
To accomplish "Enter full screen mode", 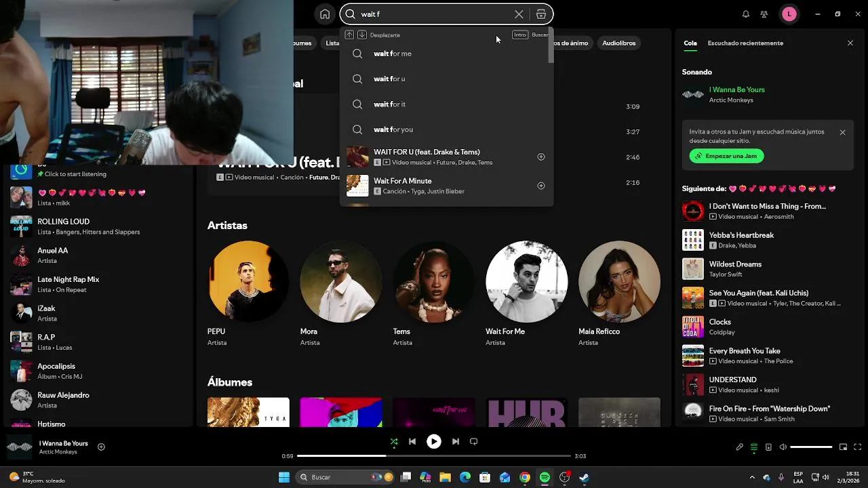I will (x=858, y=447).
